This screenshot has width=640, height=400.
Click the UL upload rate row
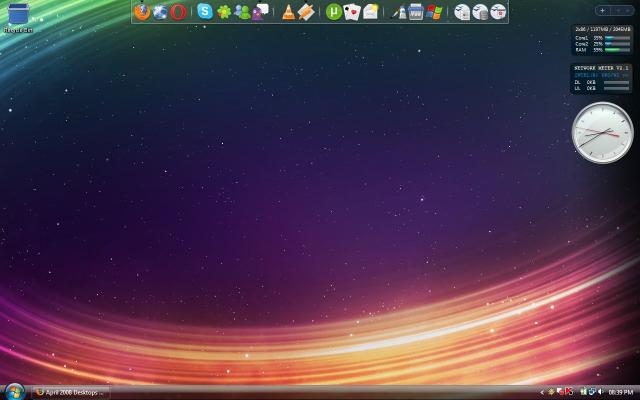602,88
